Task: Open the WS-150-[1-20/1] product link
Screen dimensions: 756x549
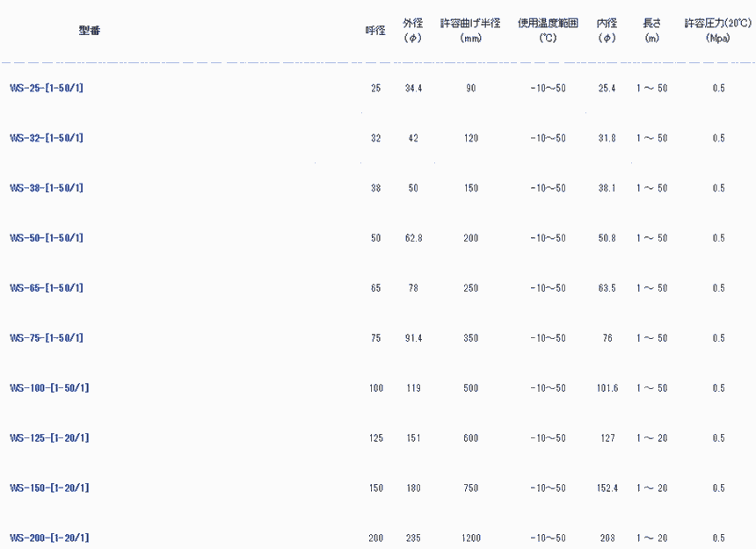Action: point(49,488)
